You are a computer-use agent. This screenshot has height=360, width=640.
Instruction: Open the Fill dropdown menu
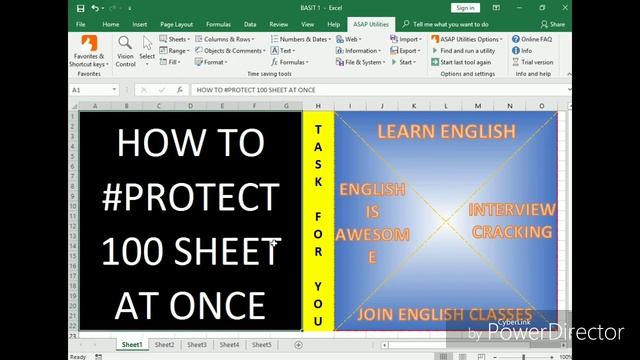(x=170, y=62)
